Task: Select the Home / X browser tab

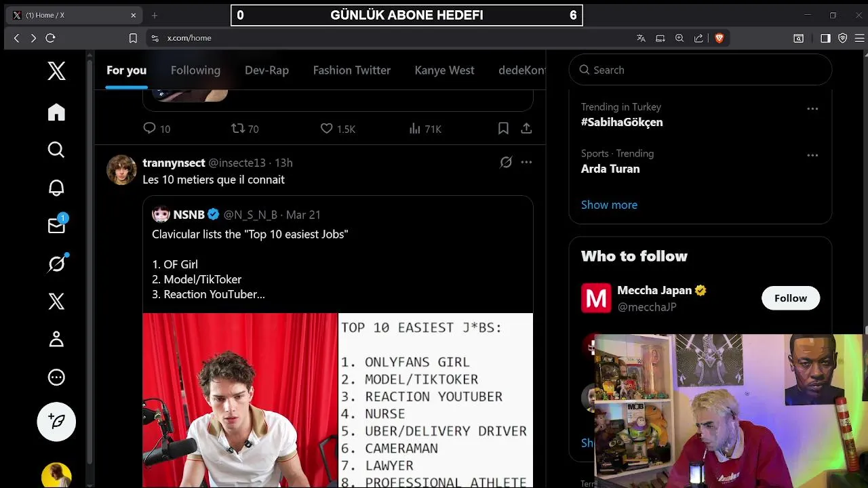Action: (75, 15)
